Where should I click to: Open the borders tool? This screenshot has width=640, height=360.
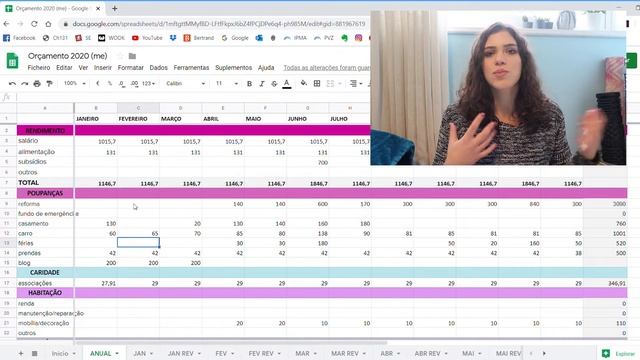pyautogui.click(x=317, y=83)
